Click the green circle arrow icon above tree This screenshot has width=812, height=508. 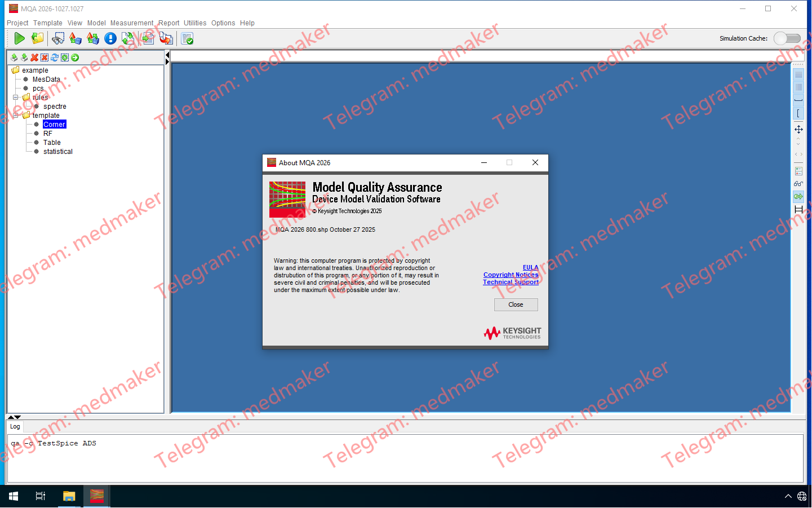click(x=75, y=58)
